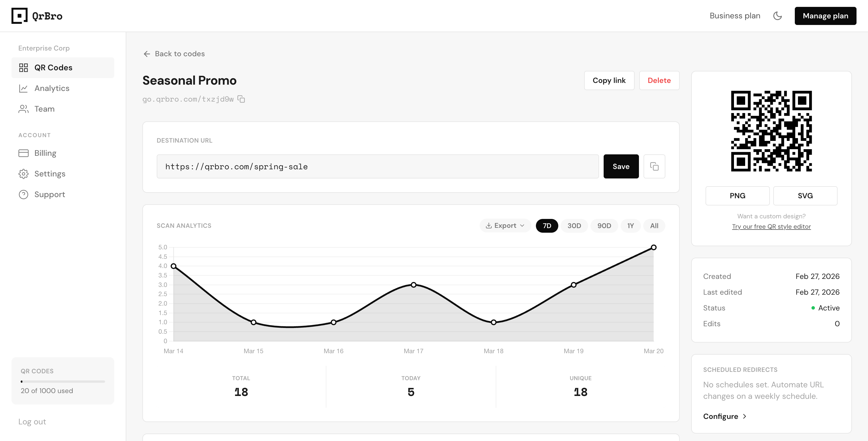
Task: Open the Analytics sidebar item
Action: [63, 88]
